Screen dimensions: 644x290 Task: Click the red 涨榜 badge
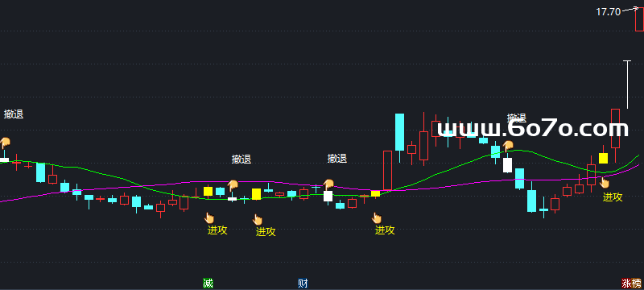coord(632,283)
